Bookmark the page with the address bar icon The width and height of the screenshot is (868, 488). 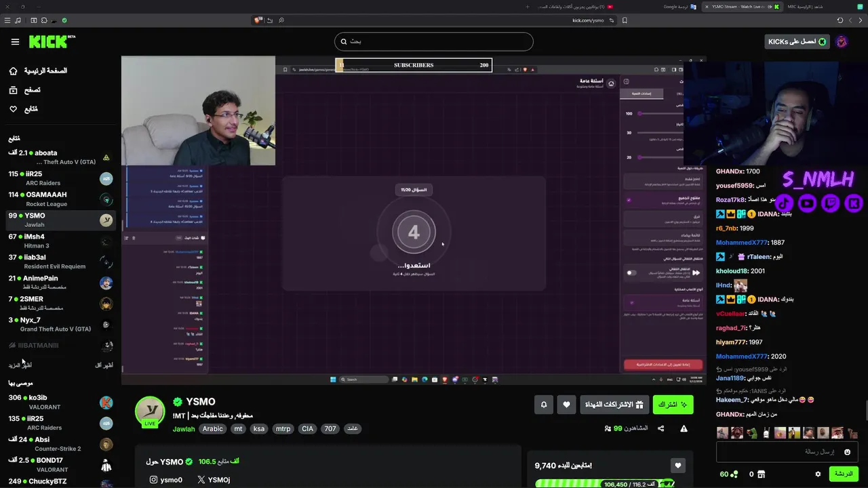tap(625, 20)
